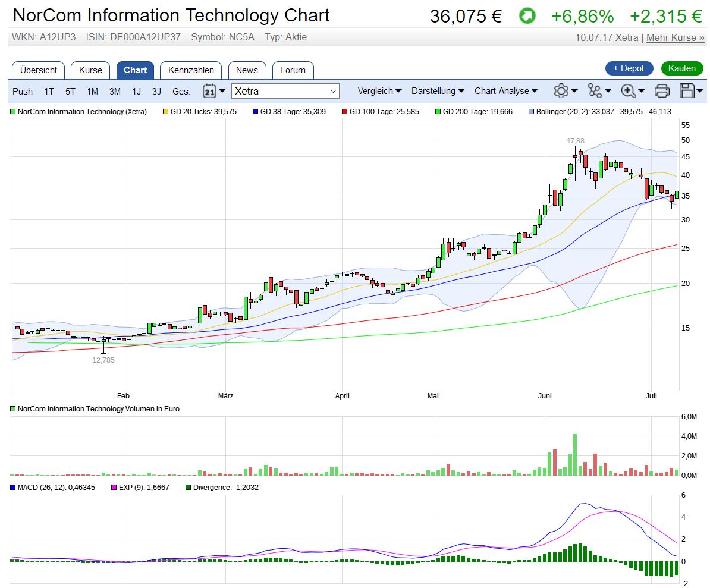Click the EXP (9) magenta legend swatch
This screenshot has width=710, height=588.
114,488
